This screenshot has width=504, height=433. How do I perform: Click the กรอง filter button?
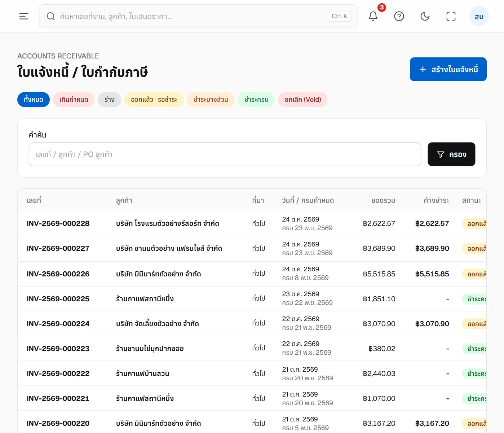(451, 154)
